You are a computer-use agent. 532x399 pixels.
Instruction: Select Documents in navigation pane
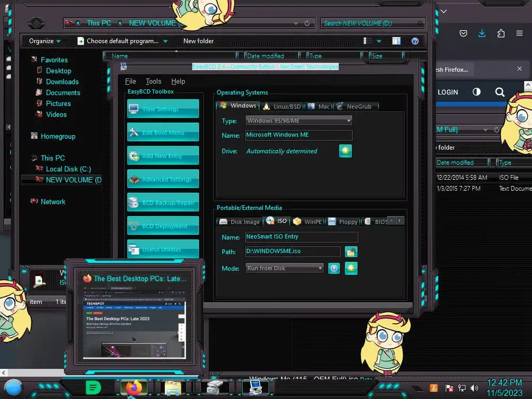coord(58,92)
